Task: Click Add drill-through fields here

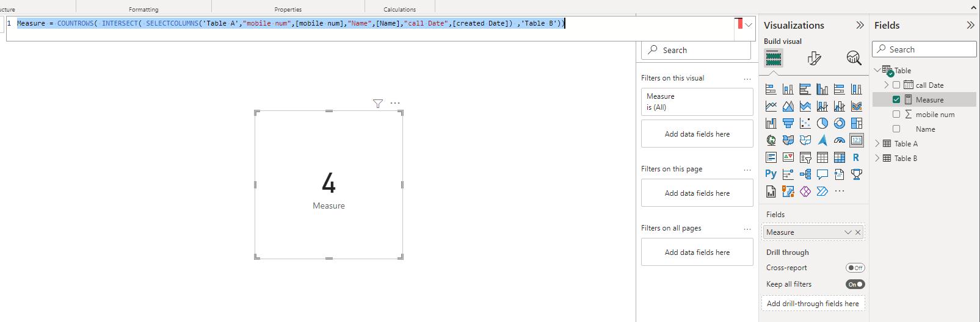Action: pyautogui.click(x=813, y=304)
